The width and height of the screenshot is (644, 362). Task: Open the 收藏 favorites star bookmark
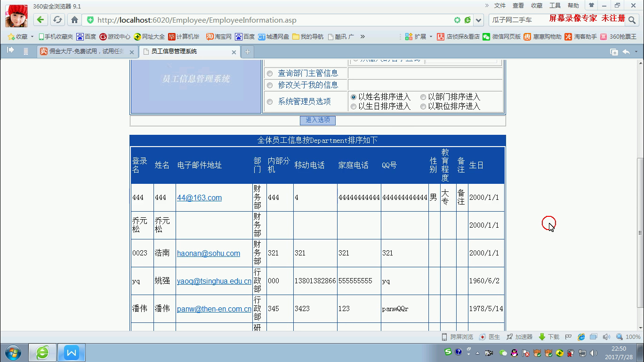pyautogui.click(x=18, y=36)
